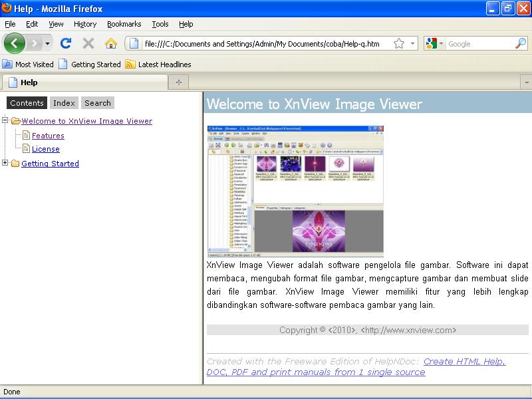
Task: Open the Tools menu
Action: [160, 24]
